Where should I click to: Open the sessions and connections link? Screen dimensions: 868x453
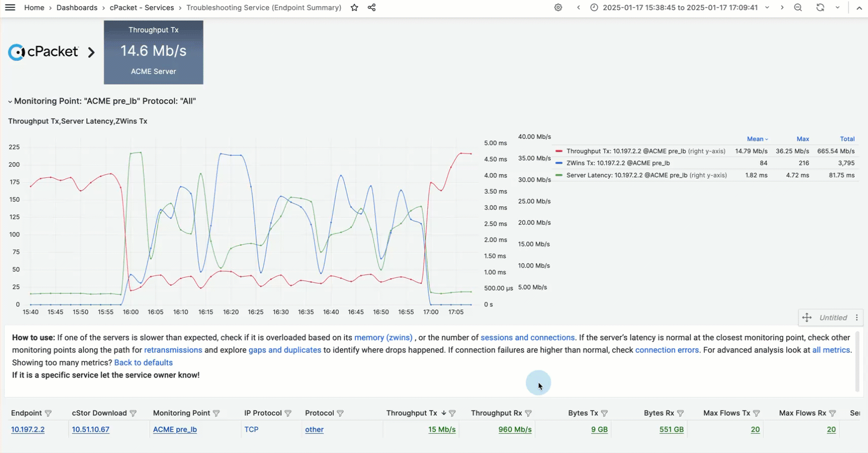(x=528, y=337)
